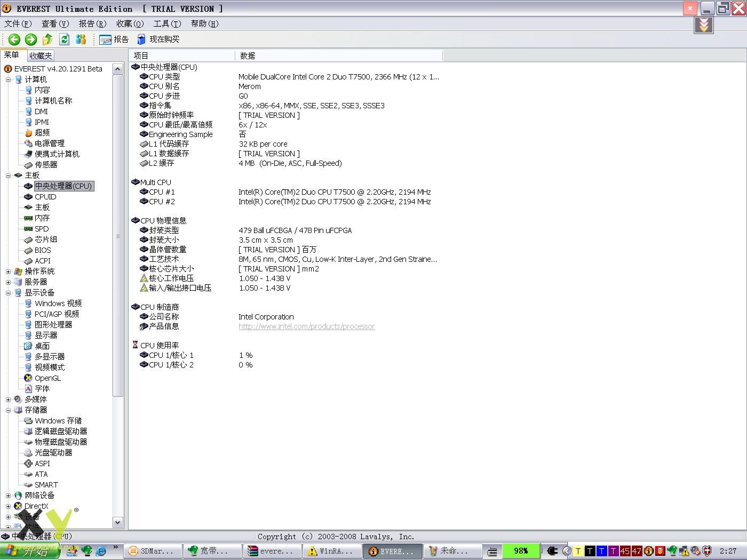Click the 现在购买 buy-now toolbar button
The image size is (747, 560).
[158, 39]
